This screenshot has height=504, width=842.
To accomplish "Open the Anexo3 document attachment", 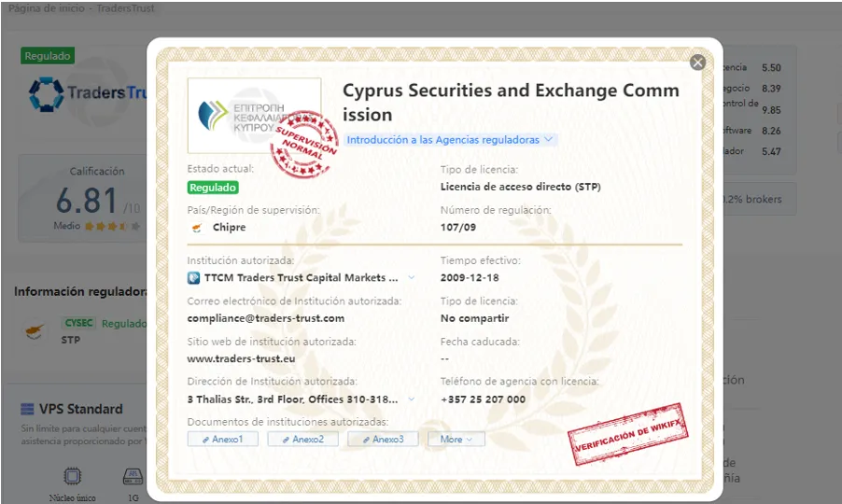I will pyautogui.click(x=383, y=439).
